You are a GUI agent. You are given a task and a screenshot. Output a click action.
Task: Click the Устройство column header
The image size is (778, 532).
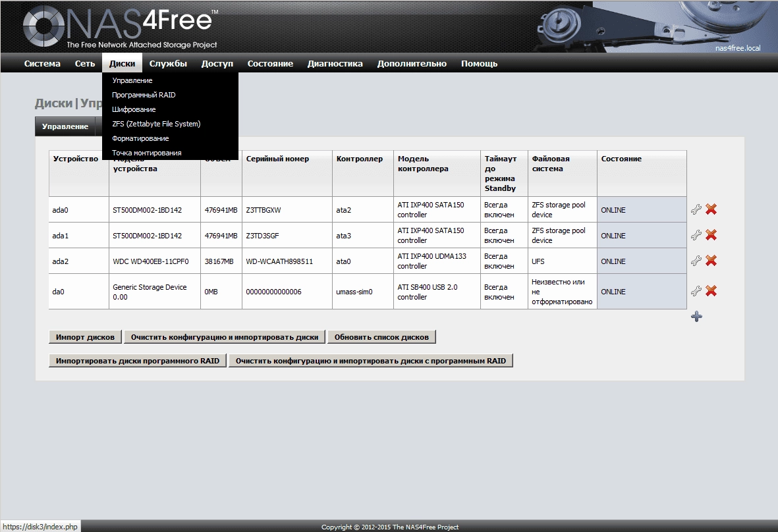click(79, 174)
